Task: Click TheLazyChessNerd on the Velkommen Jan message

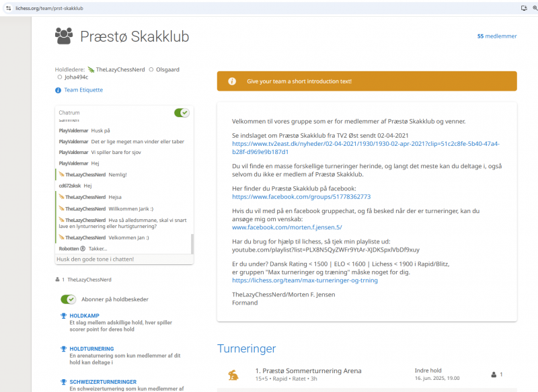Action: point(85,237)
